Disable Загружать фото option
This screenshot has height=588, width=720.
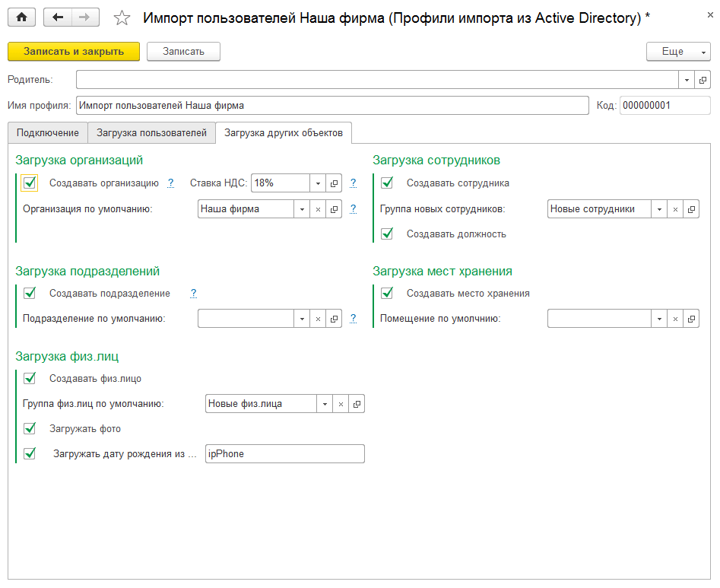click(x=29, y=428)
